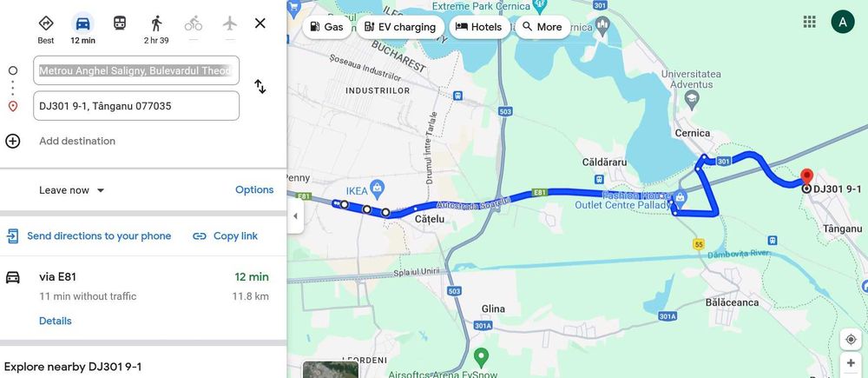Open More search categories
Image resolution: width=868 pixels, height=378 pixels.
542,27
